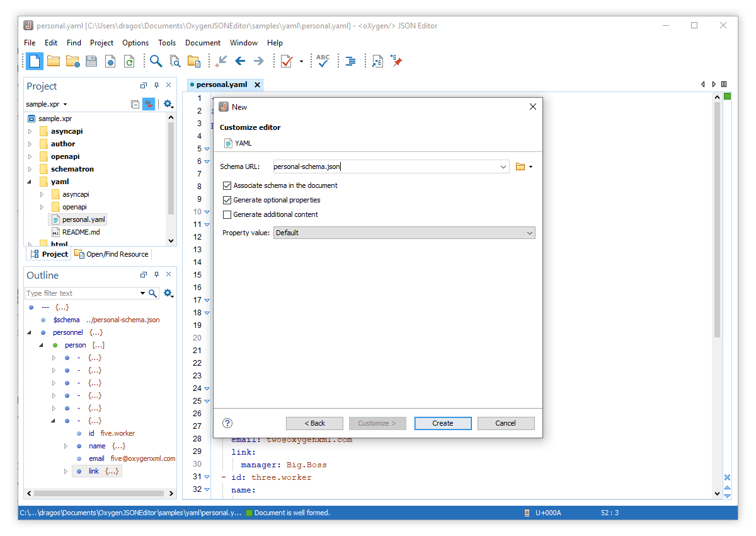
Task: Click into the Schema URL text field
Action: 385,167
